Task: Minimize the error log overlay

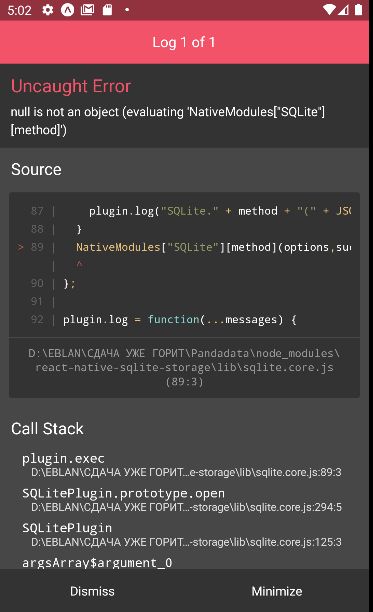Action: point(277,591)
